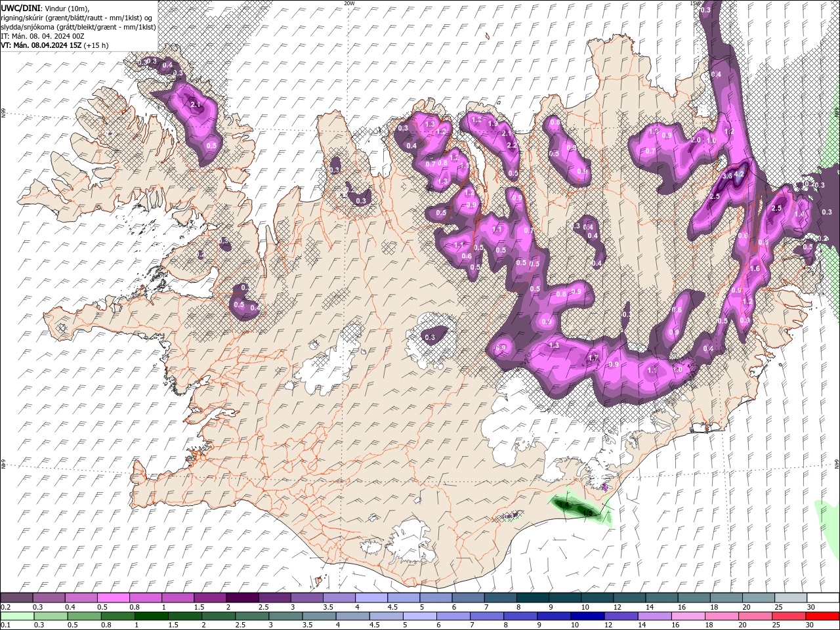Click the dark green rain cell on the southeast coast
The image size is (840, 630).
[576, 507]
